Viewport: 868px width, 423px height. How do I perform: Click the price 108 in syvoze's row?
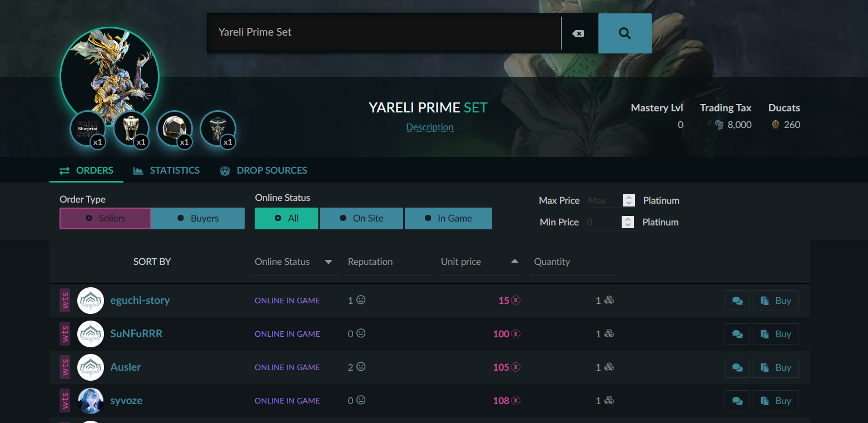click(x=501, y=401)
